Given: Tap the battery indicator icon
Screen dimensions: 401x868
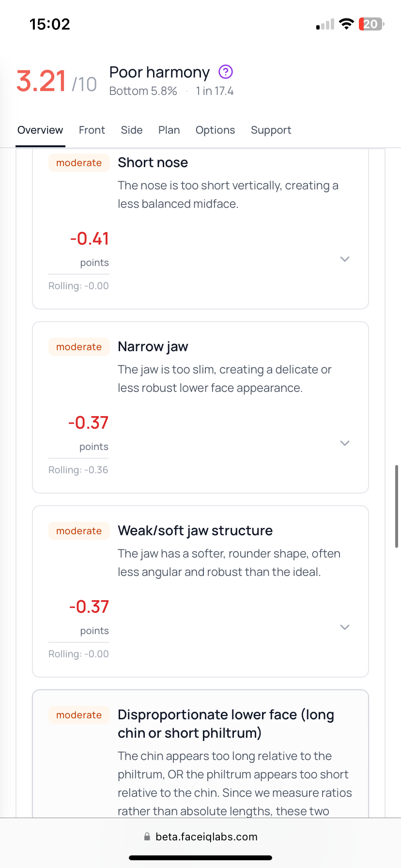Looking at the screenshot, I should coord(371,24).
